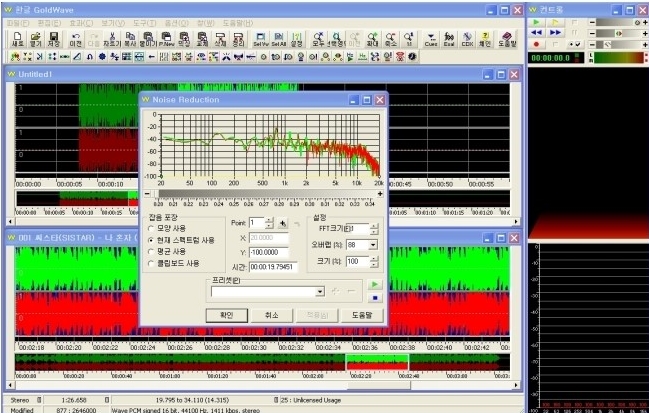Click the Cues toolbar icon
Screen dimensions: 649x413
coord(431,39)
